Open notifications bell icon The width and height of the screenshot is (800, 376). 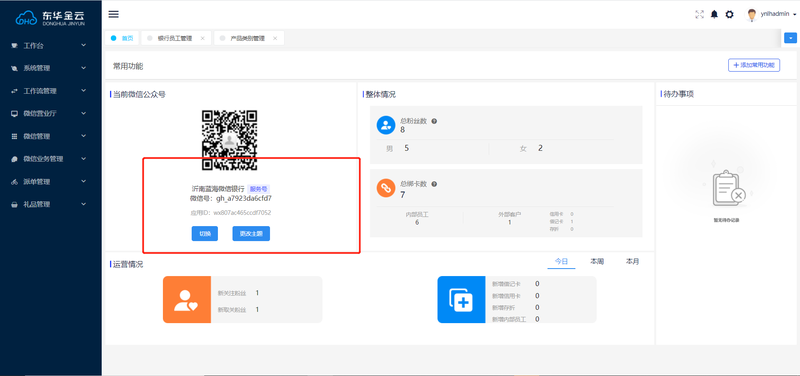(714, 14)
